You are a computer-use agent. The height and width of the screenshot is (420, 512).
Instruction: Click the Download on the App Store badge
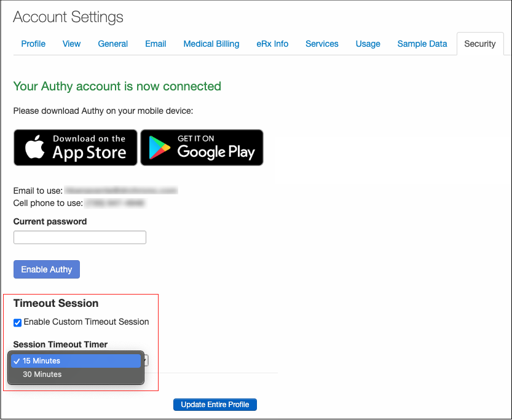(x=76, y=148)
